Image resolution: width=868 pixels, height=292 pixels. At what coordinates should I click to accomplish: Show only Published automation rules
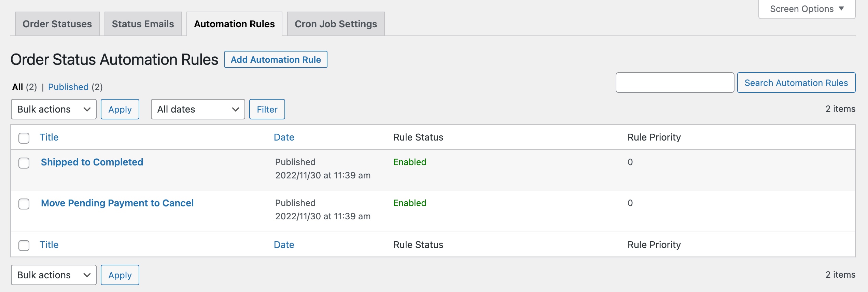pyautogui.click(x=68, y=87)
